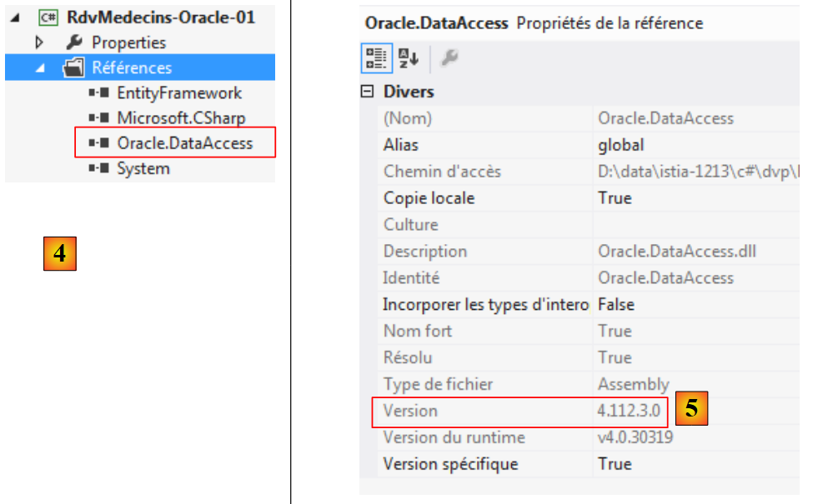This screenshot has height=504, width=823.
Task: Click the Alias value field global
Action: click(620, 145)
